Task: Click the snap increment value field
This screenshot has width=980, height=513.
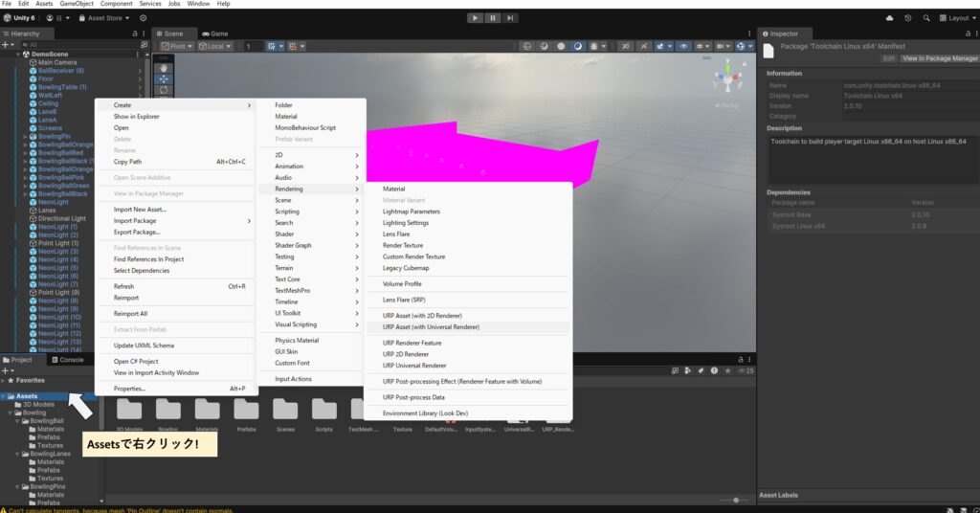Action: coord(253,46)
